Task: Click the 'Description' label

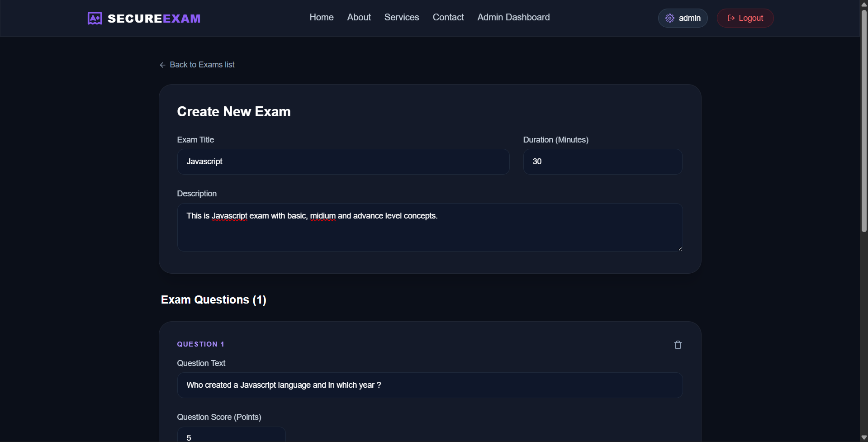Action: pos(197,194)
